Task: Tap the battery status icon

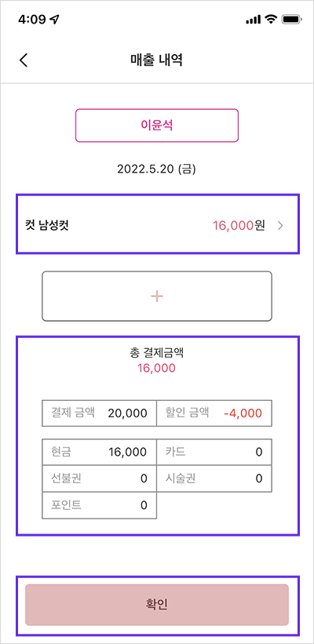Action: click(x=292, y=20)
